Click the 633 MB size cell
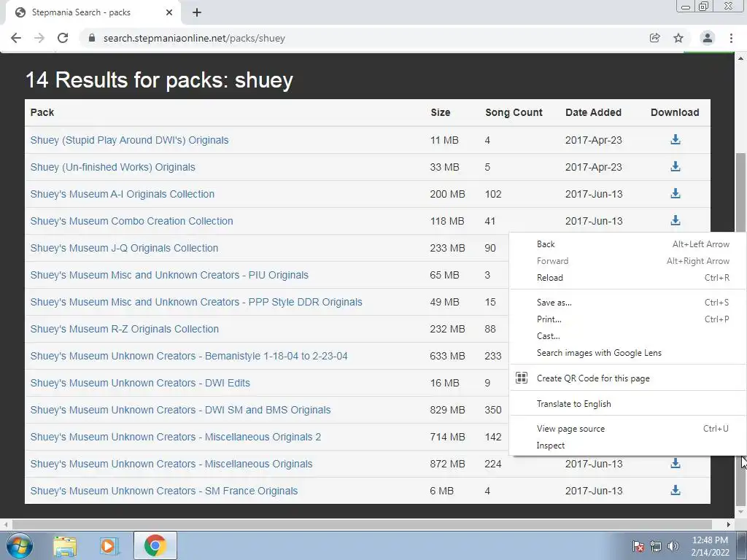The image size is (747, 560). click(447, 356)
